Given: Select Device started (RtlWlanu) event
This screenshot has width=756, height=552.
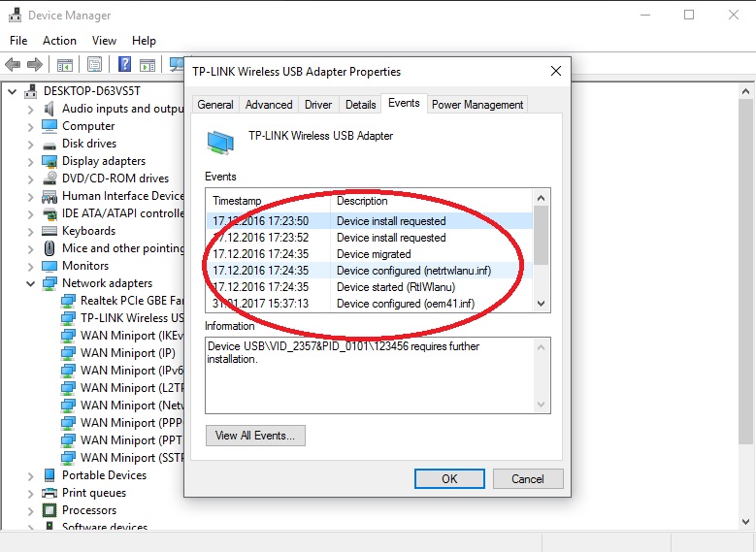Looking at the screenshot, I should (370, 287).
